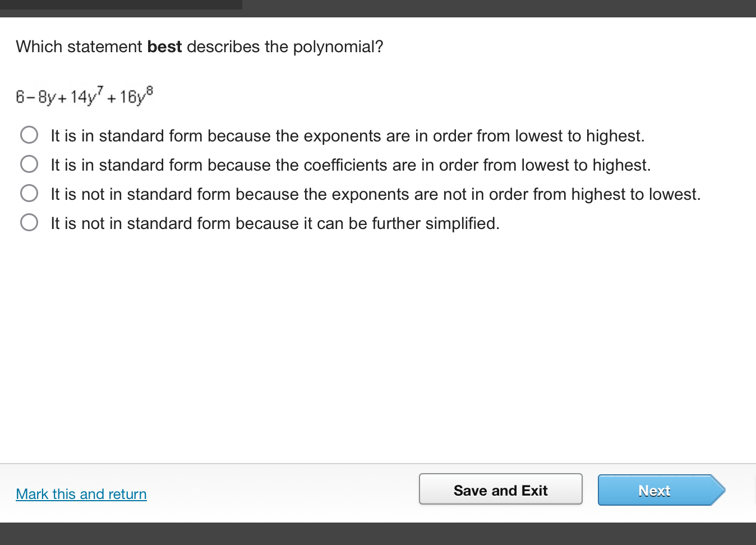Click the question text heading
The width and height of the screenshot is (756, 545).
click(199, 47)
